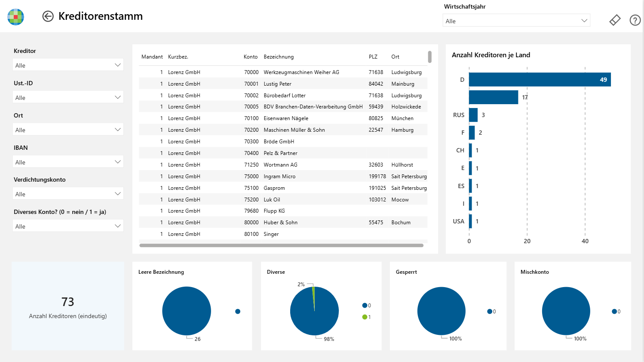The width and height of the screenshot is (644, 362).
Task: Click the table's vertical scrollbar thumb
Action: [429, 57]
